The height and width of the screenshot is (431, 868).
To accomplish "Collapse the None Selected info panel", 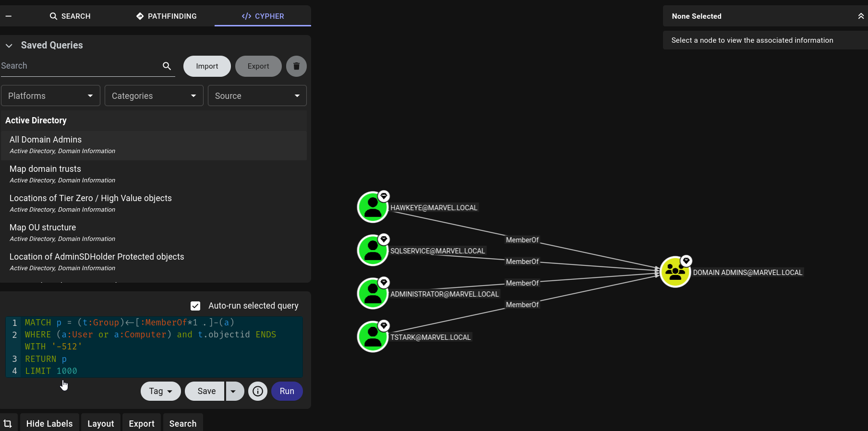I will (x=861, y=16).
